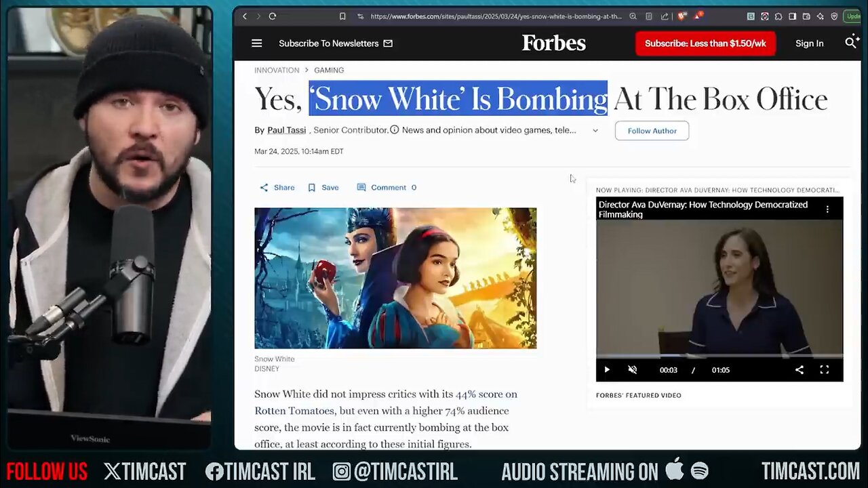Click contributor info icon
Screen dimensions: 868x488
click(x=394, y=129)
